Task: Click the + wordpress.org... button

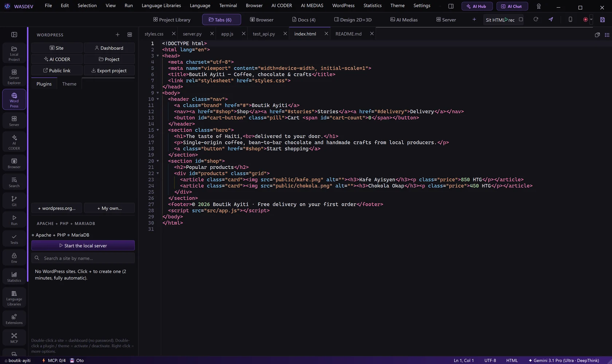Action: (x=57, y=208)
